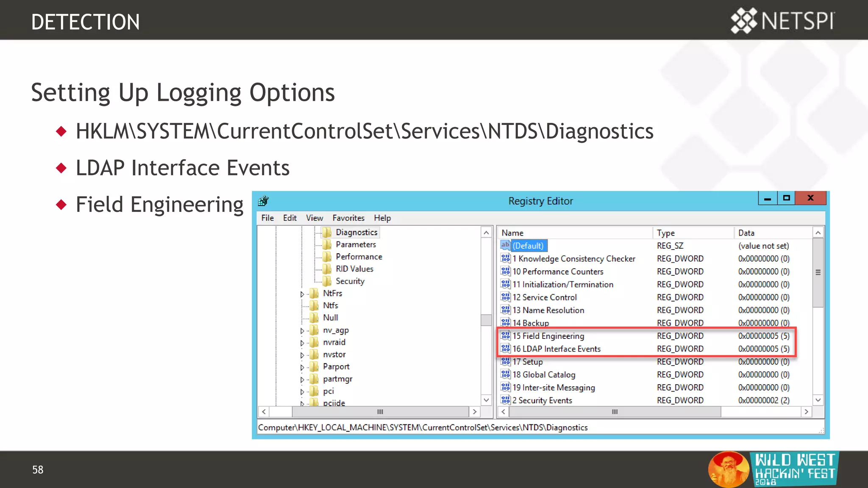Click tree pane vertical scrollbar down arrow
The width and height of the screenshot is (868, 488).
tap(486, 400)
